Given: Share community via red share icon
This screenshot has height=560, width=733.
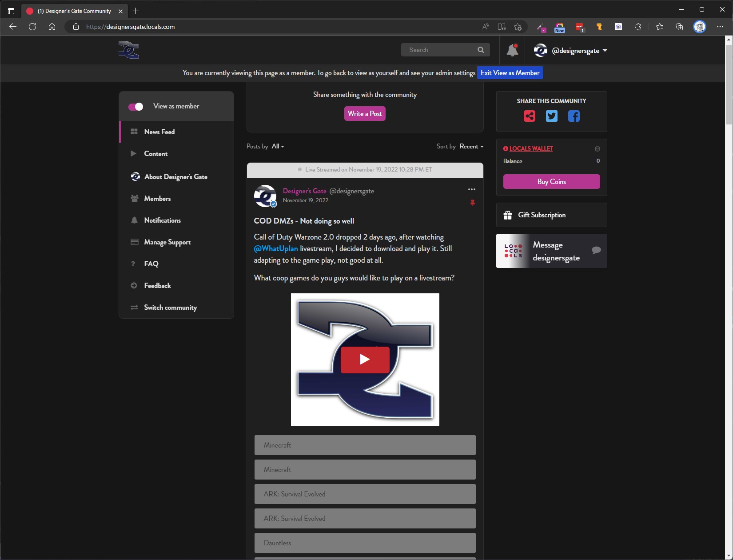Looking at the screenshot, I should click(x=529, y=116).
